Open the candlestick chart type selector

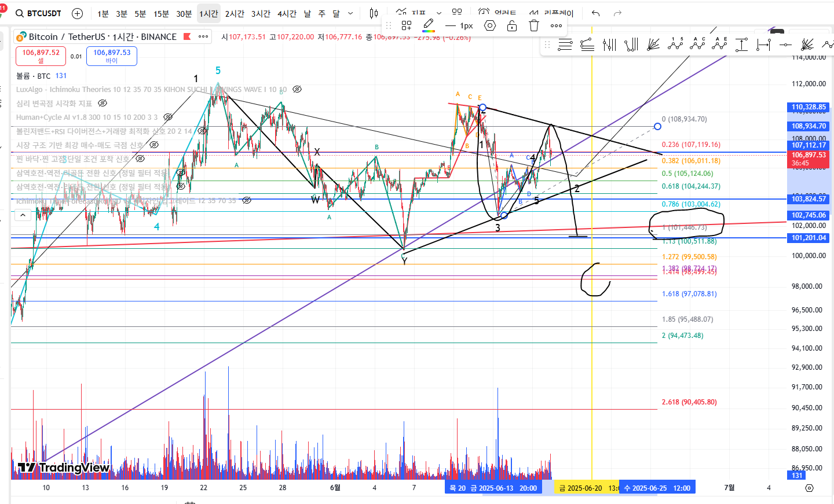tap(374, 13)
